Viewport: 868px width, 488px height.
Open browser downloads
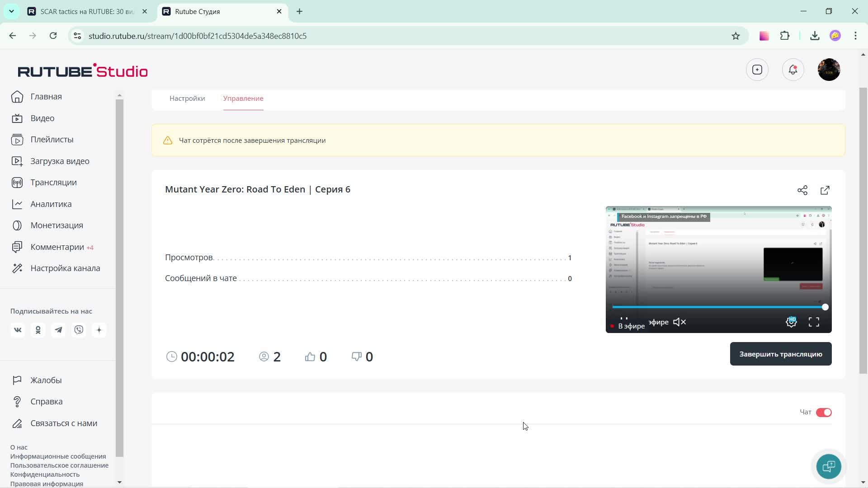(815, 36)
